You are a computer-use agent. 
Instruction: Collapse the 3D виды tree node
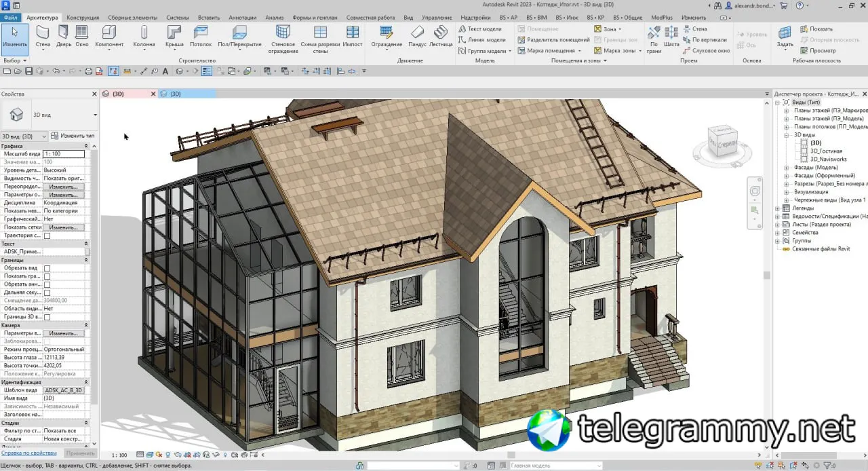point(786,134)
